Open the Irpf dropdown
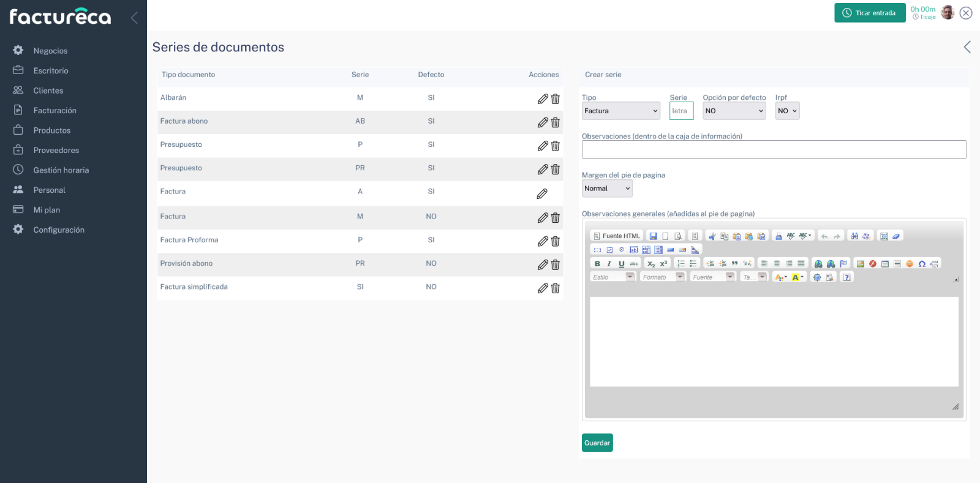 pos(787,111)
